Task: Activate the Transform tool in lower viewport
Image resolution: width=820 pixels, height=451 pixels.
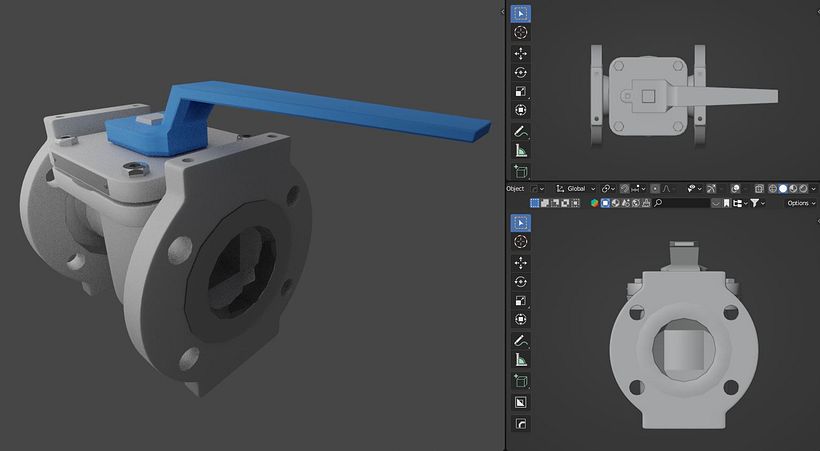Action: click(520, 319)
